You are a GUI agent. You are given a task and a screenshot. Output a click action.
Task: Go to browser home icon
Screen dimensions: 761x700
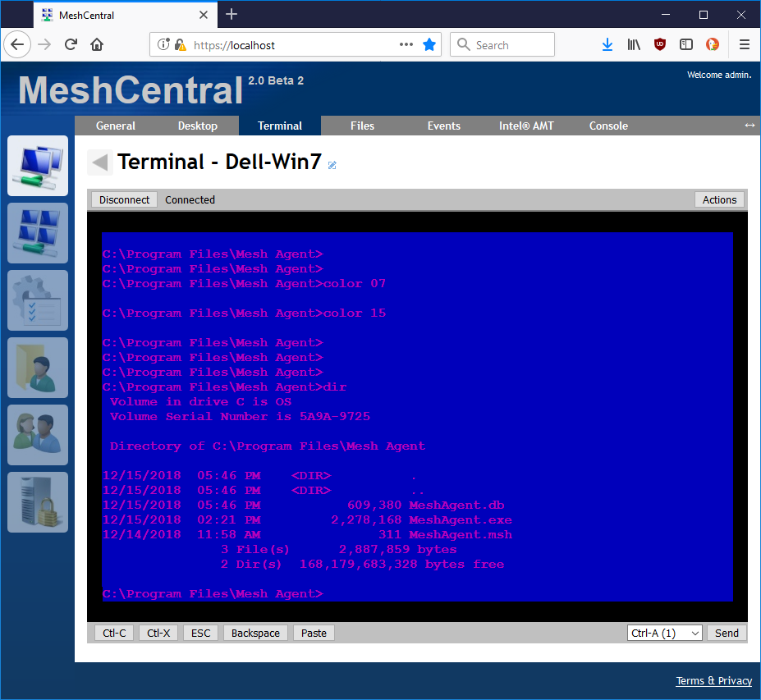click(97, 44)
